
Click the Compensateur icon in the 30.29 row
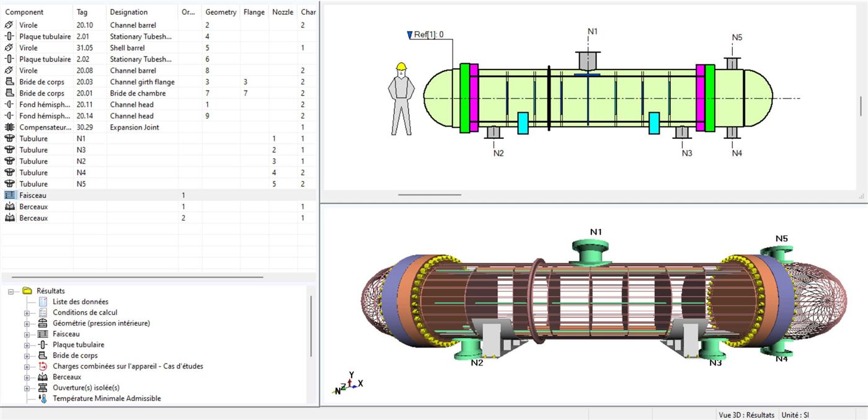[x=9, y=127]
